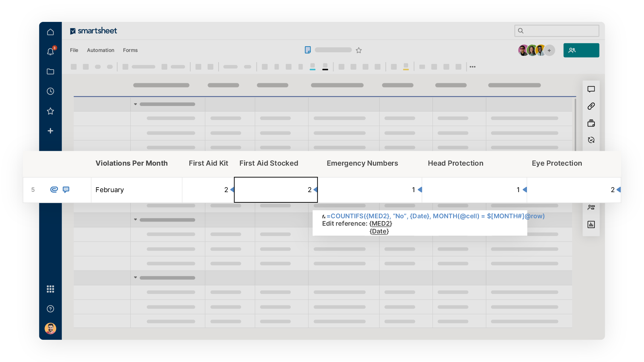Open the Automation menu

click(100, 50)
